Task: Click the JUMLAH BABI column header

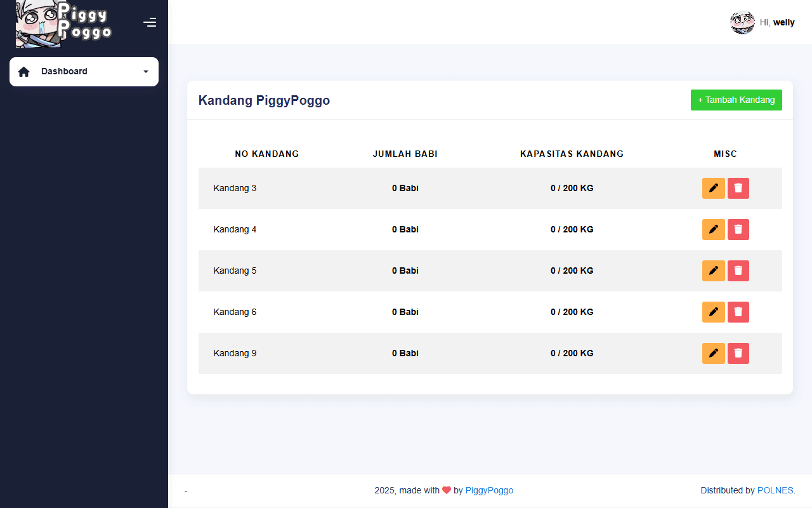Action: (x=405, y=154)
